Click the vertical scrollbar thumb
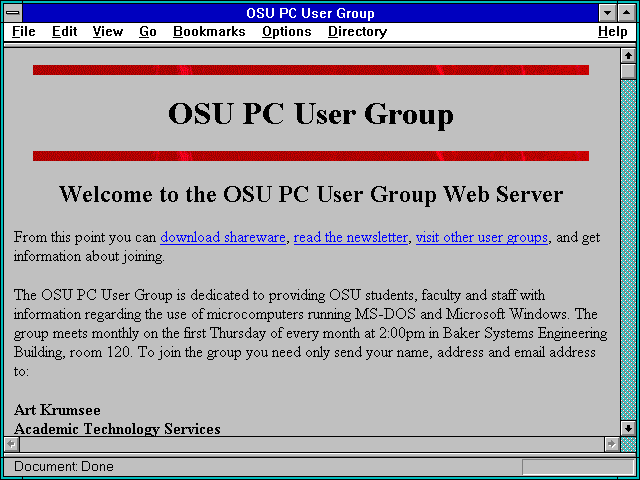The width and height of the screenshot is (640, 480). coord(628,71)
